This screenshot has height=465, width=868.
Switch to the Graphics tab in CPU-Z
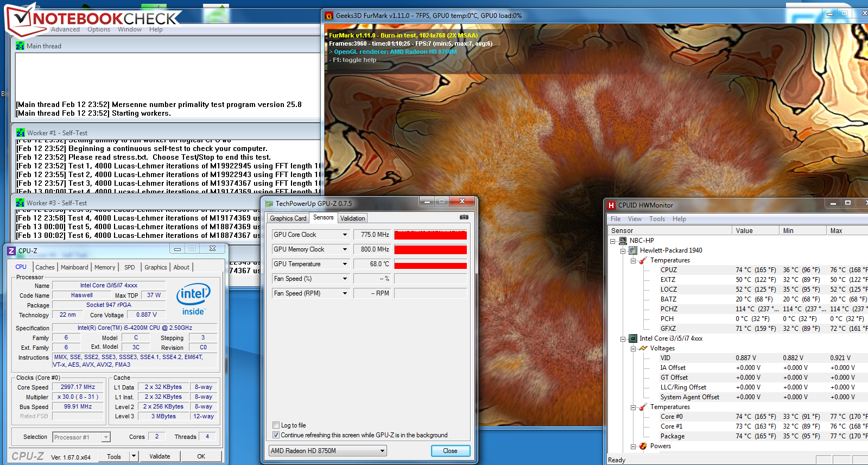(x=156, y=267)
